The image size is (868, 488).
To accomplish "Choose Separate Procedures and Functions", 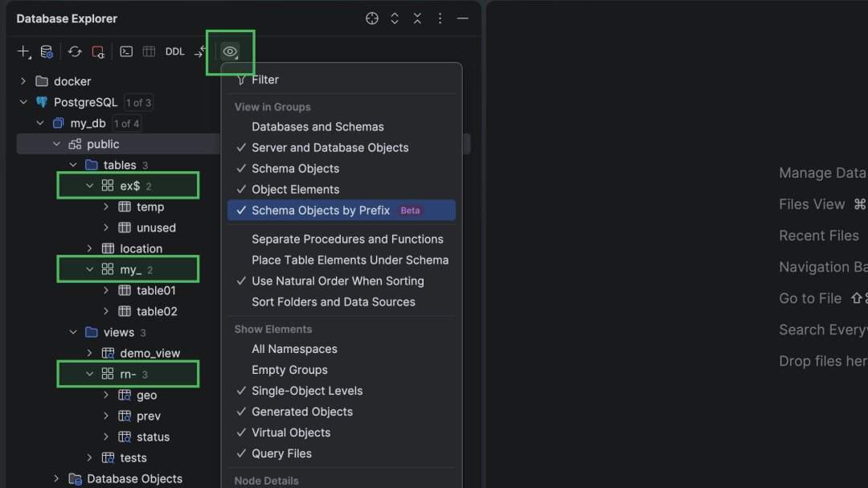I will point(342,240).
